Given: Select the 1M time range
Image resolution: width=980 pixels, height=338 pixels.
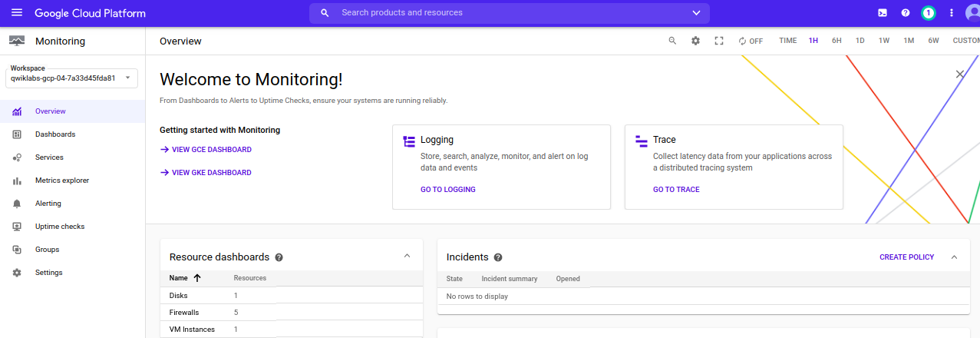Looking at the screenshot, I should [x=909, y=41].
